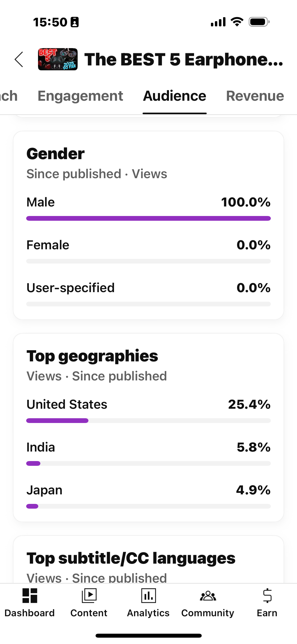Tap the video title The BEST 5 Earphone
This screenshot has height=644, width=297.
pyautogui.click(x=184, y=59)
